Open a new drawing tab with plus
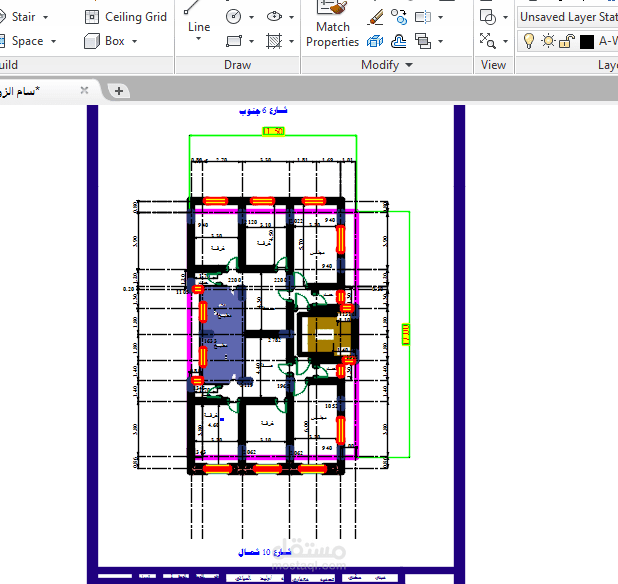The width and height of the screenshot is (618, 584). [x=119, y=91]
